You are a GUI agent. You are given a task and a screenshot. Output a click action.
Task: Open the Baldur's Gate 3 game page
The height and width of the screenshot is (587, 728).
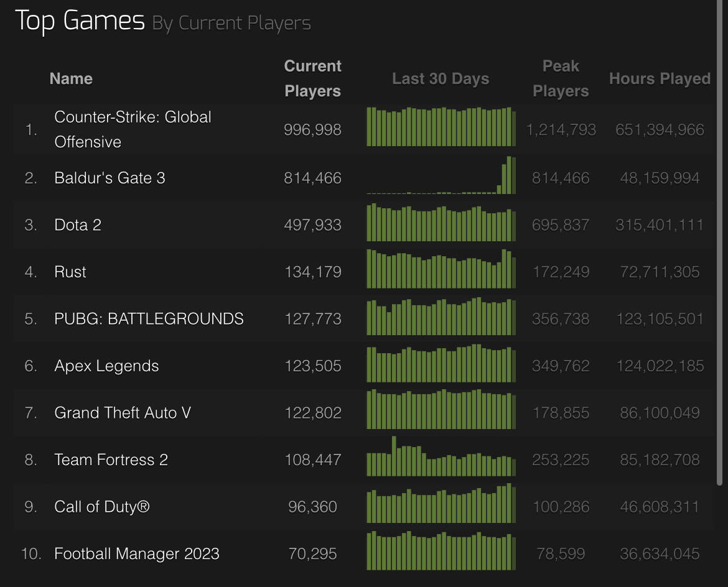click(110, 178)
